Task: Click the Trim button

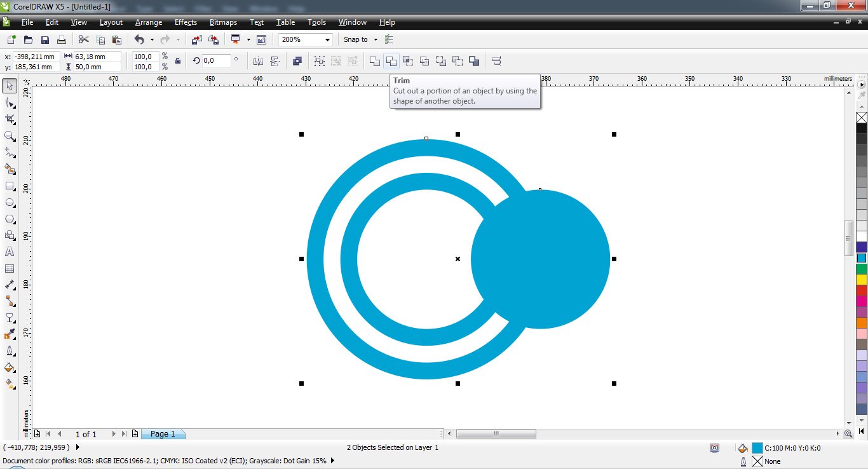Action: point(391,61)
